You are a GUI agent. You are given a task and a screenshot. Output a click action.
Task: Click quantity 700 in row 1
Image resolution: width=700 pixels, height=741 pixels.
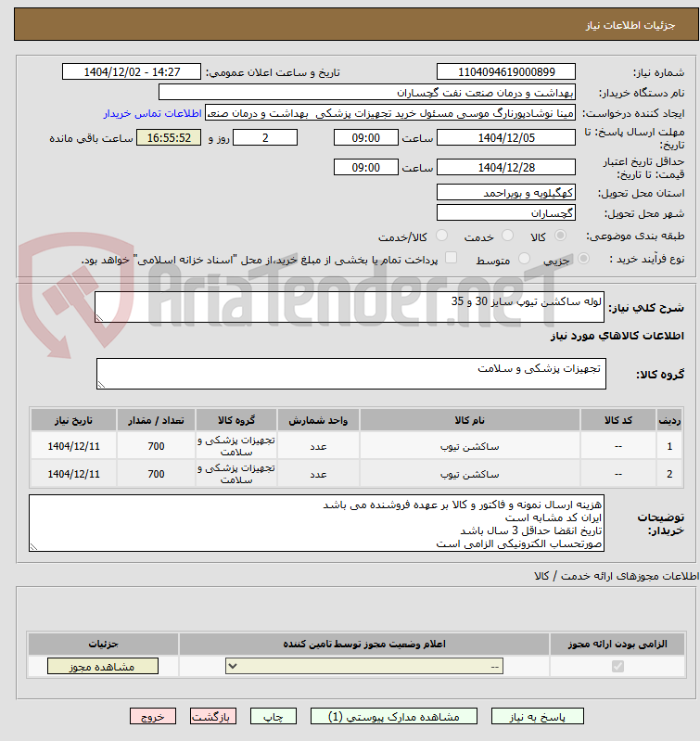[157, 446]
